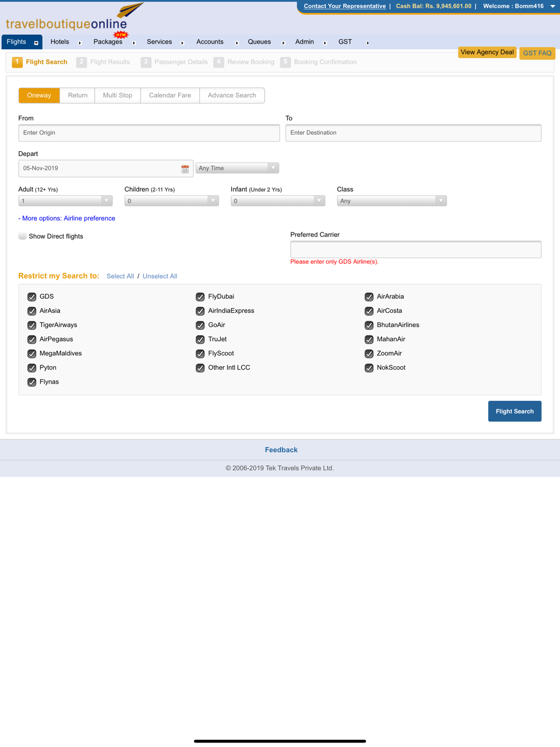This screenshot has width=560, height=747.
Task: Focus the Preferred Carrier field
Action: [x=416, y=250]
